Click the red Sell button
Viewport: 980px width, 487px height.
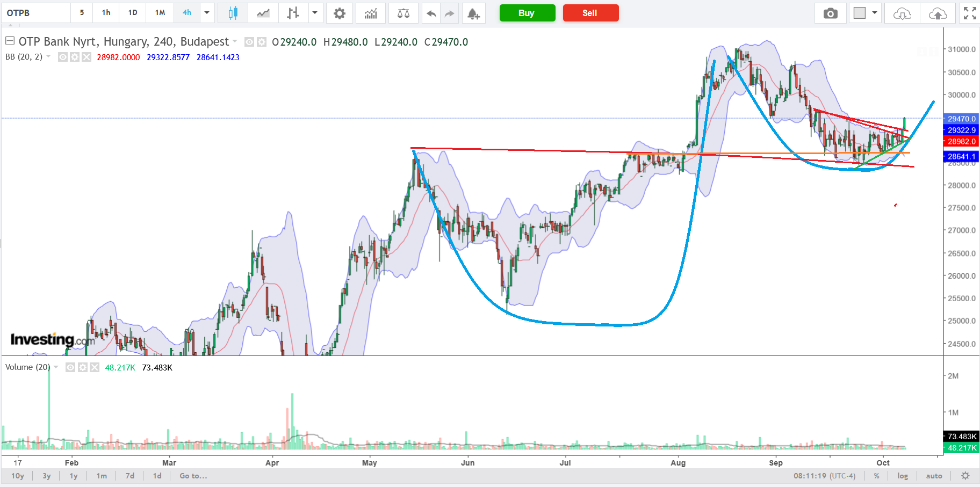pyautogui.click(x=590, y=13)
